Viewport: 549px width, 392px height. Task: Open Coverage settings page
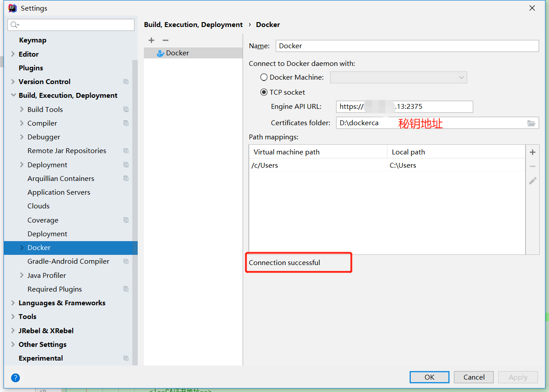[43, 220]
